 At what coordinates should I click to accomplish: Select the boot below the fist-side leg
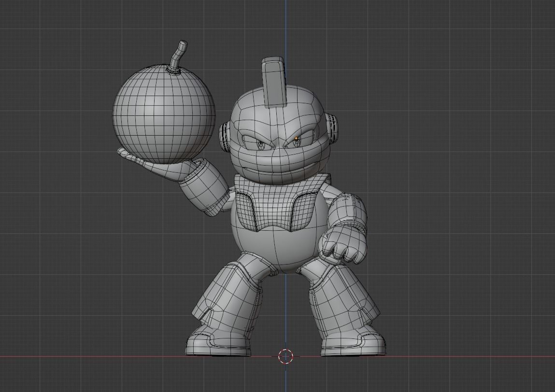tap(353, 340)
